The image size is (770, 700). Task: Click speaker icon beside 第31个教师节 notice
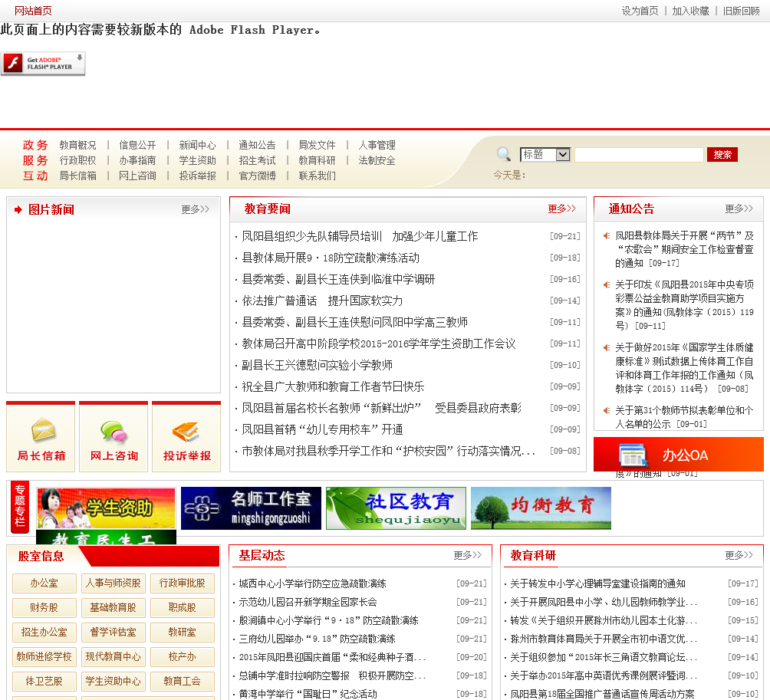pos(607,410)
